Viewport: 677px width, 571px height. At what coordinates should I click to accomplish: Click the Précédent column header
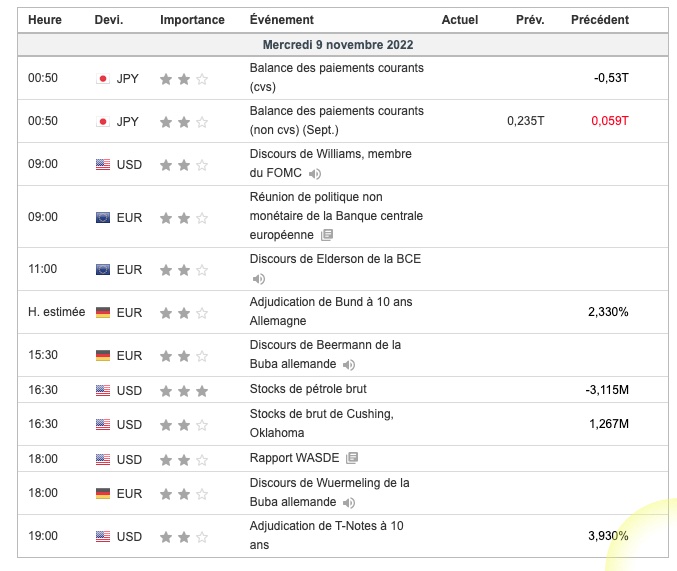coord(600,20)
